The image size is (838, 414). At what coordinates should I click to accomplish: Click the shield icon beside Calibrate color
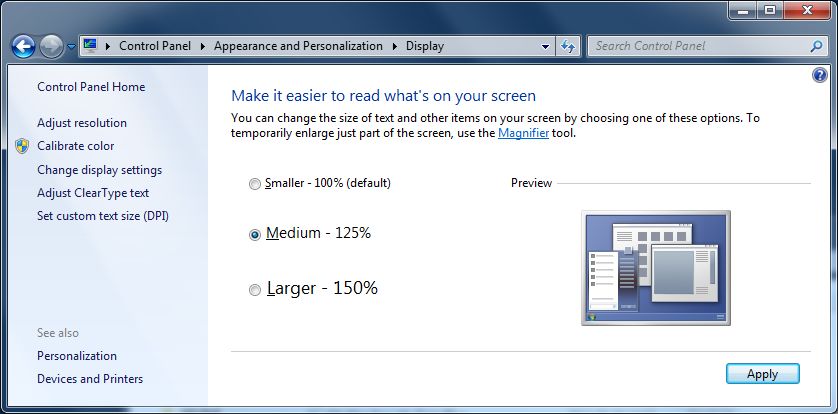point(23,146)
